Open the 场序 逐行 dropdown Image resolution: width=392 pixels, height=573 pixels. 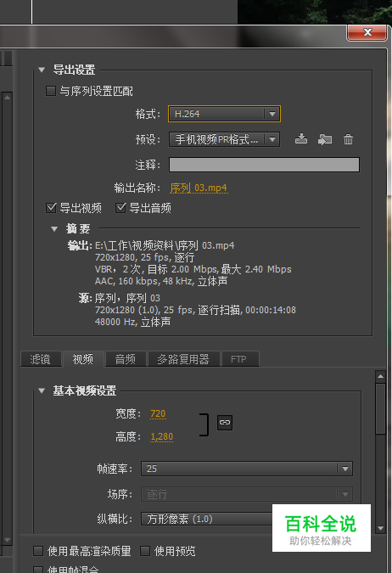(247, 494)
